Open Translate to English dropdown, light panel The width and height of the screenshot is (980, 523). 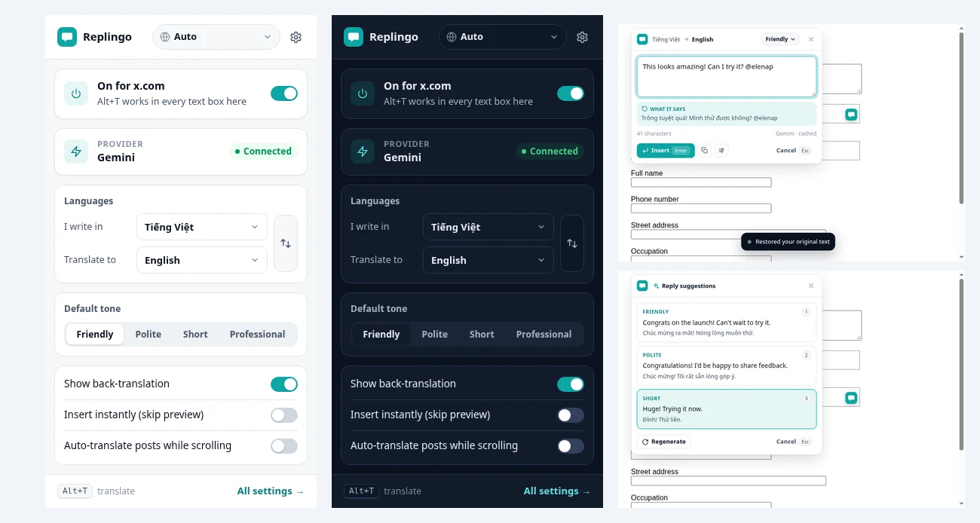pyautogui.click(x=202, y=260)
